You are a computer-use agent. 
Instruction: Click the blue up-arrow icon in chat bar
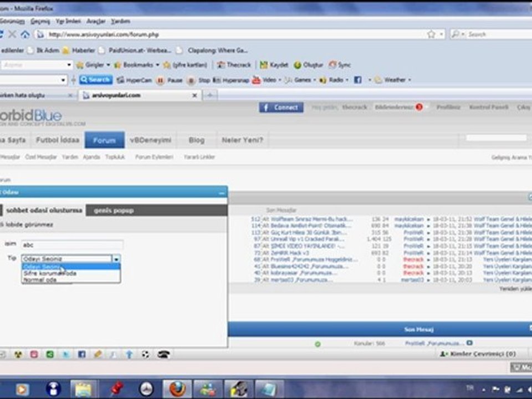[129, 355]
